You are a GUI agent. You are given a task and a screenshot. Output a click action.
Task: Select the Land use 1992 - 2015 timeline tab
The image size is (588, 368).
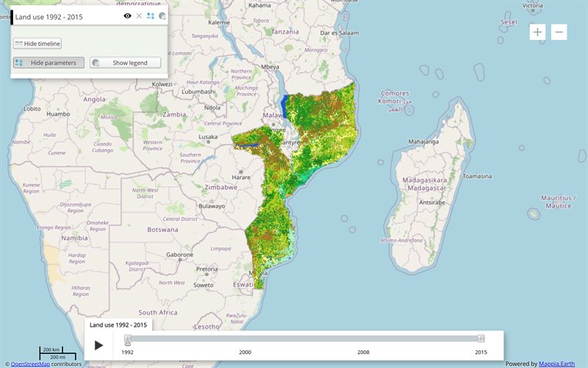click(x=118, y=325)
